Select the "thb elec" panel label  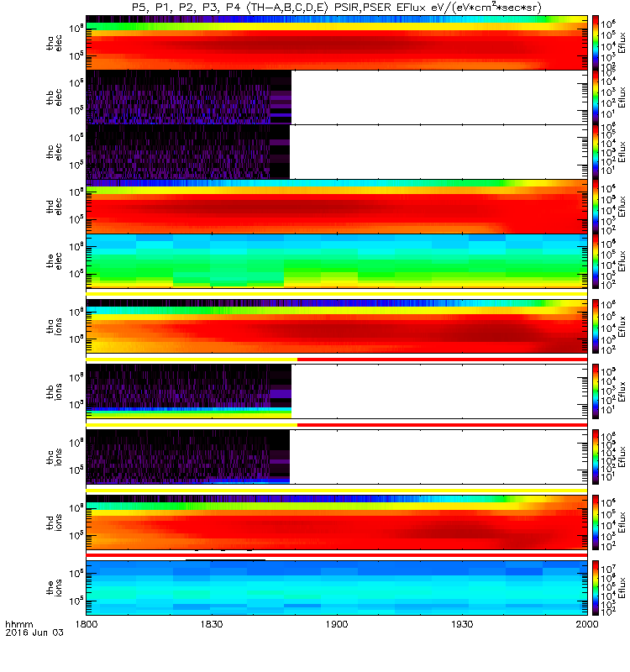tap(55, 97)
